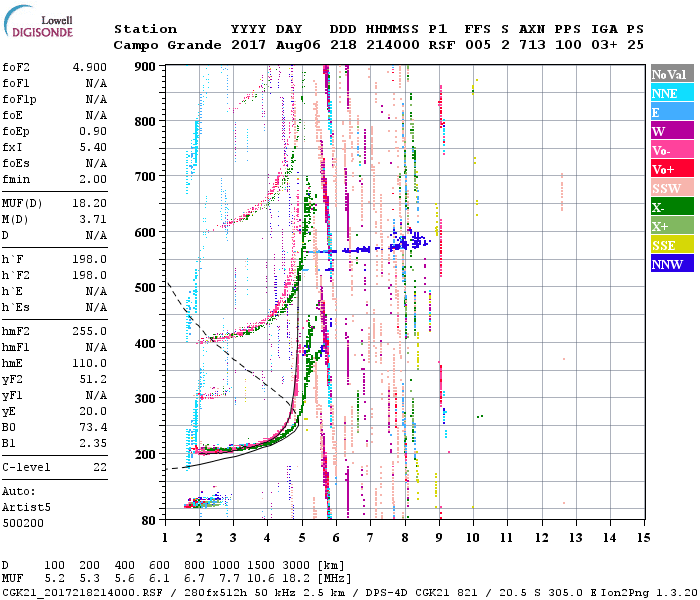Click the 5 MHz frequency axis label

(302, 537)
